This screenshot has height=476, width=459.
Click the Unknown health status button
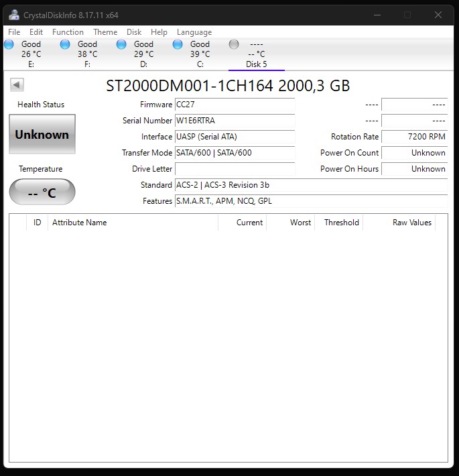pyautogui.click(x=42, y=134)
